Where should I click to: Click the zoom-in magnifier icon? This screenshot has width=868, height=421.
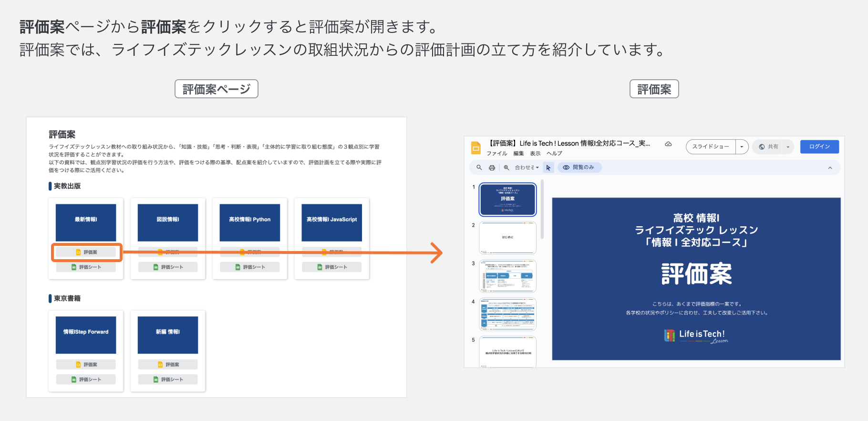(x=506, y=168)
